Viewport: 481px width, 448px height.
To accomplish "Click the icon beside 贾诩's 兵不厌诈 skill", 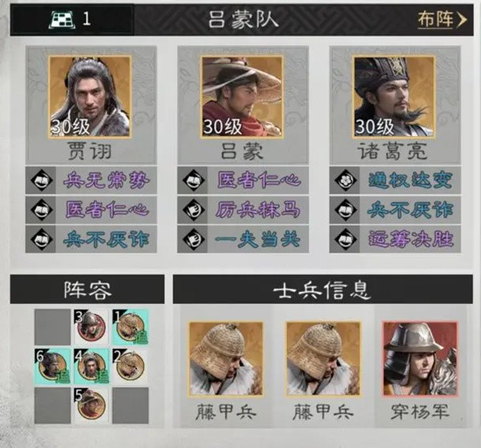I will [40, 239].
